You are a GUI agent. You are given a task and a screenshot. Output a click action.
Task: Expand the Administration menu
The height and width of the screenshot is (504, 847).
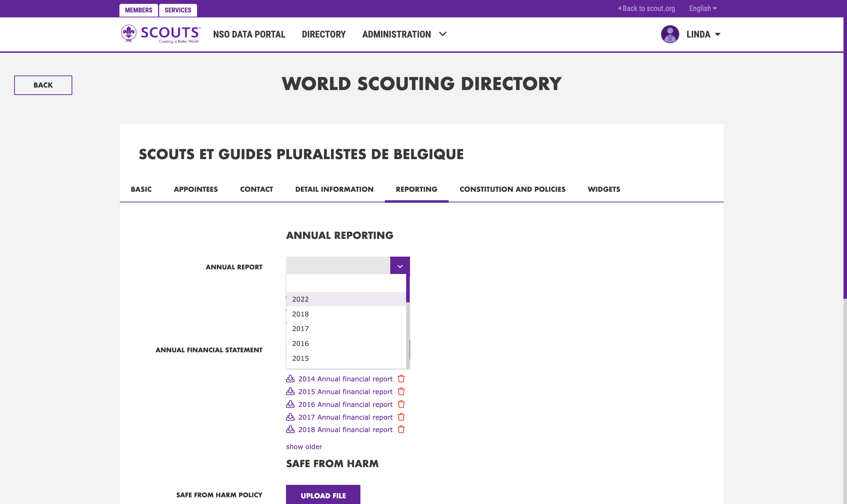(404, 34)
